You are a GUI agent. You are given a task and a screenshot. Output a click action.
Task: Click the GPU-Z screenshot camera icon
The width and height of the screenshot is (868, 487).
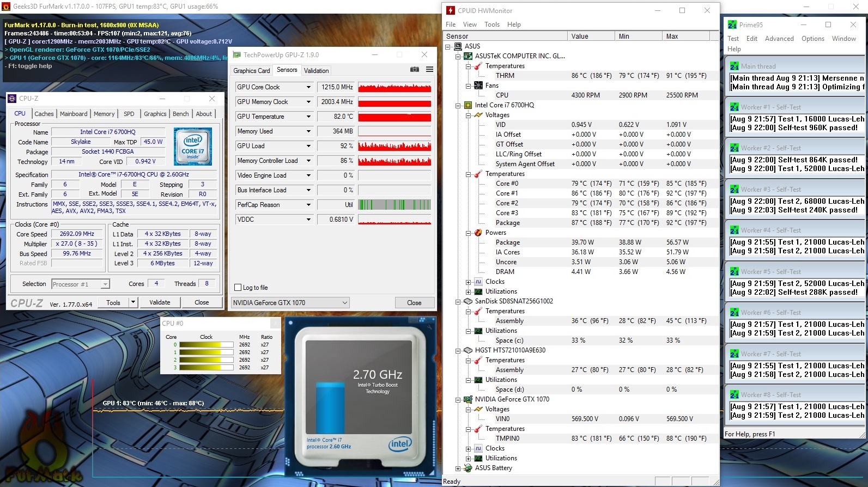pos(415,70)
